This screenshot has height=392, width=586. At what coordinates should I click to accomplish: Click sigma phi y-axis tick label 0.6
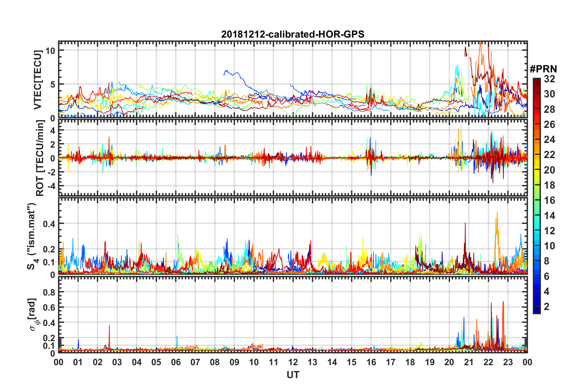click(49, 308)
